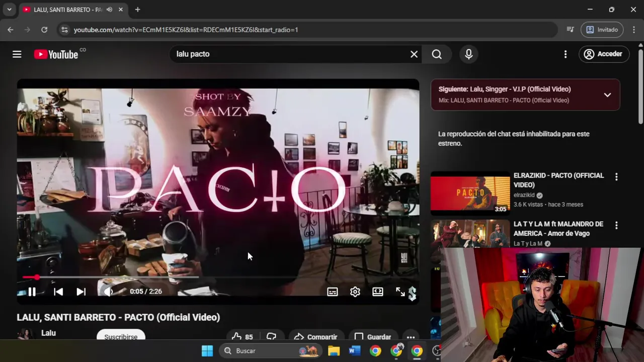The height and width of the screenshot is (362, 644).
Task: Clear the search box with X
Action: [x=414, y=54]
